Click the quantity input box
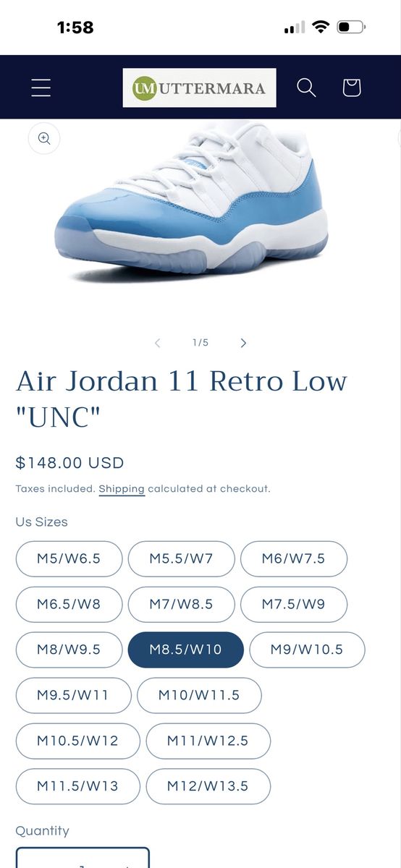 click(83, 858)
